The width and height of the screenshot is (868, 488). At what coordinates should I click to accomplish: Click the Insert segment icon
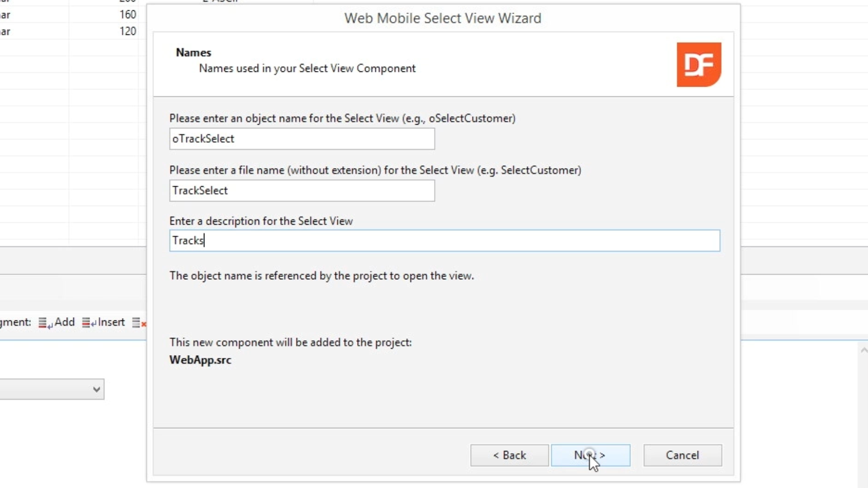89,323
